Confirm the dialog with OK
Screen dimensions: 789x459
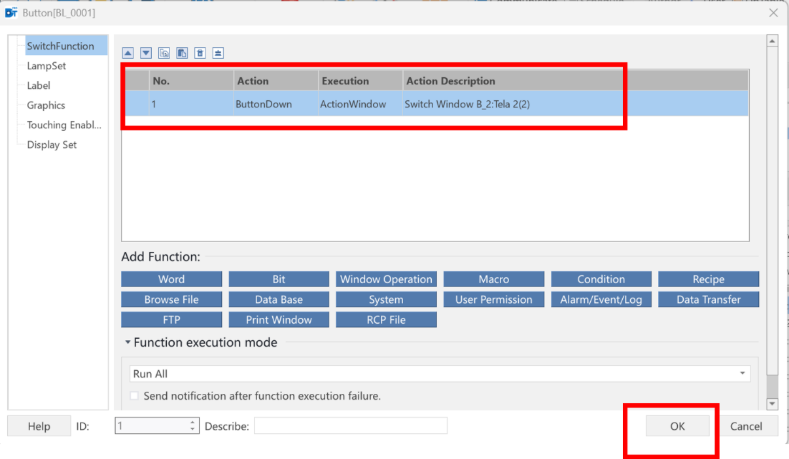tap(677, 426)
